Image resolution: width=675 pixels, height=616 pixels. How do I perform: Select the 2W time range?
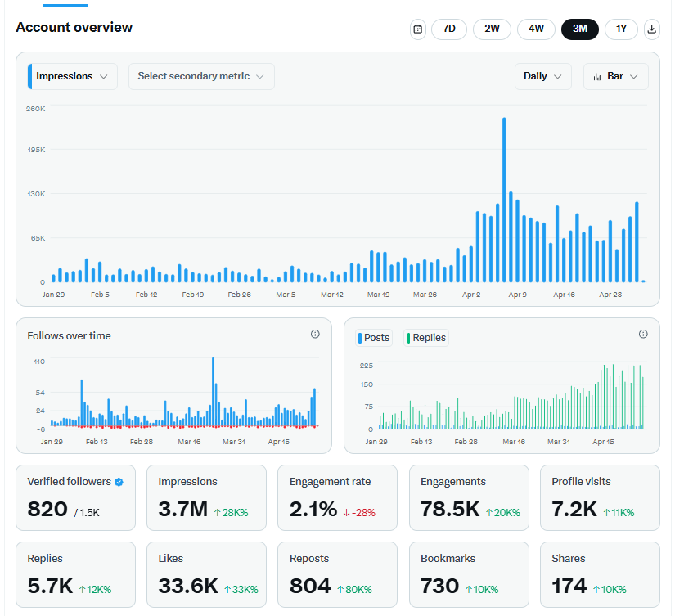(x=492, y=29)
